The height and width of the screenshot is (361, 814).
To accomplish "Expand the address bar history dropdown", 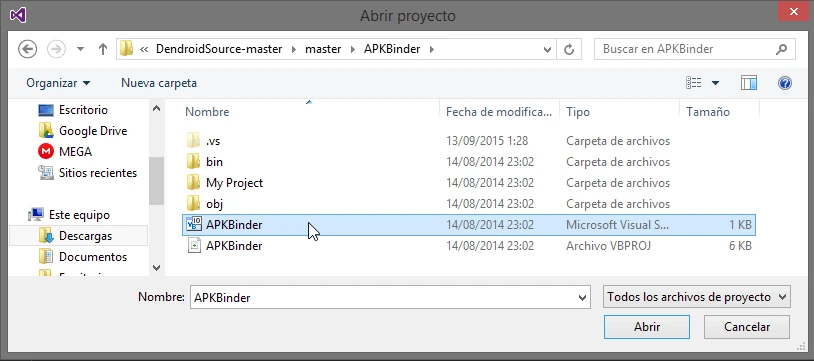I will pyautogui.click(x=547, y=49).
